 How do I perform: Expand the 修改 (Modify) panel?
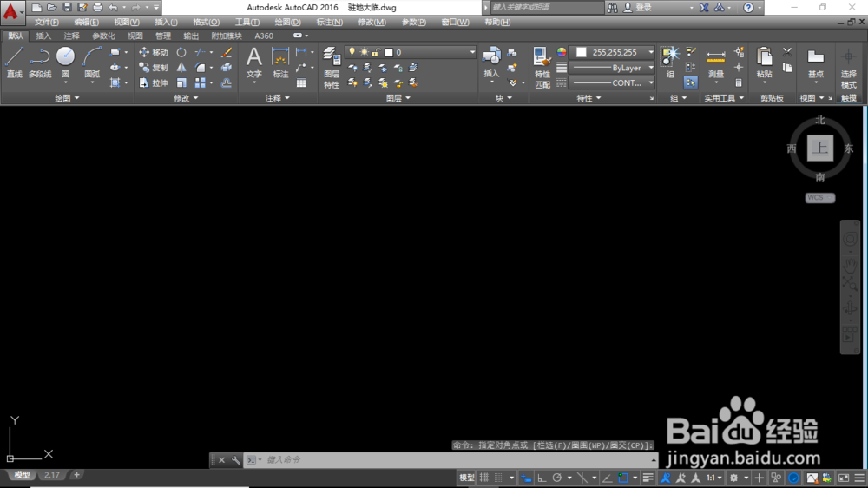point(186,98)
